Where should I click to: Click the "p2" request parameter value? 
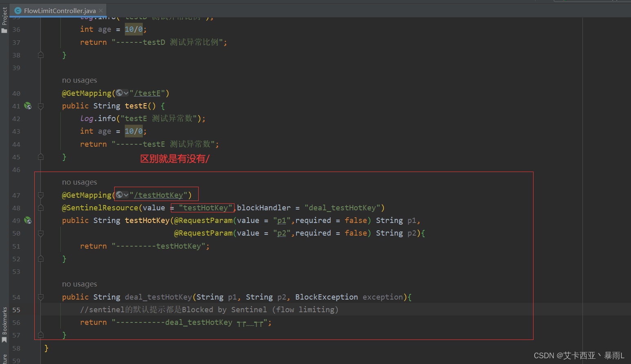282,233
